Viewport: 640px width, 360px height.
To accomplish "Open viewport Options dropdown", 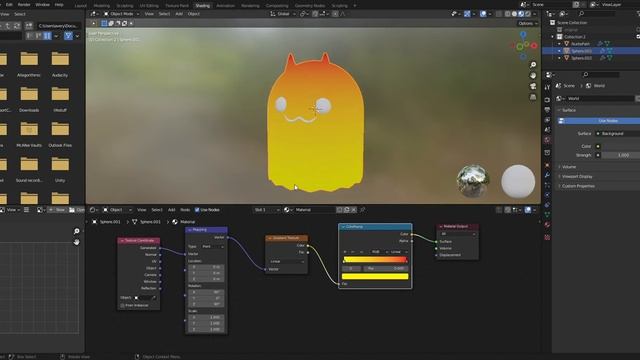I will pyautogui.click(x=528, y=23).
